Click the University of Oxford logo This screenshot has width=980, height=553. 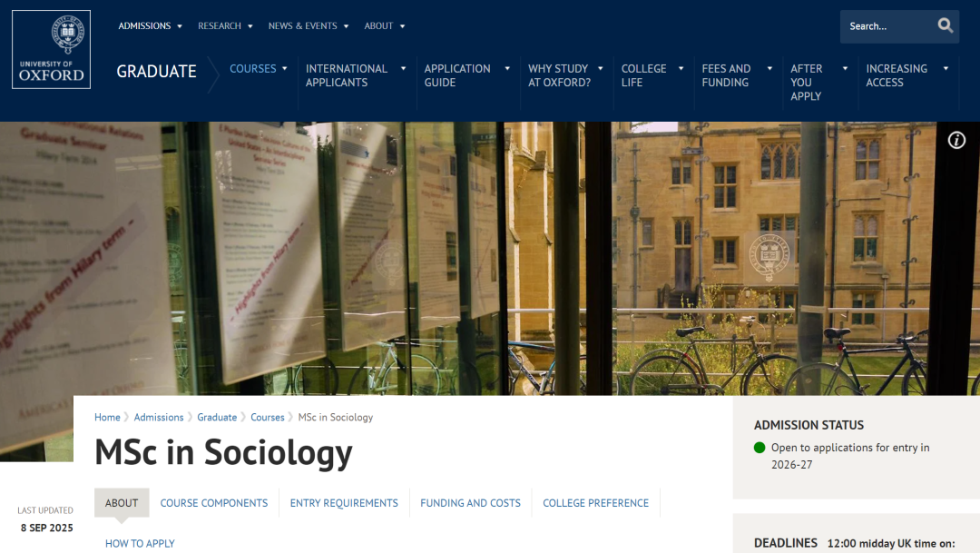pos(51,49)
